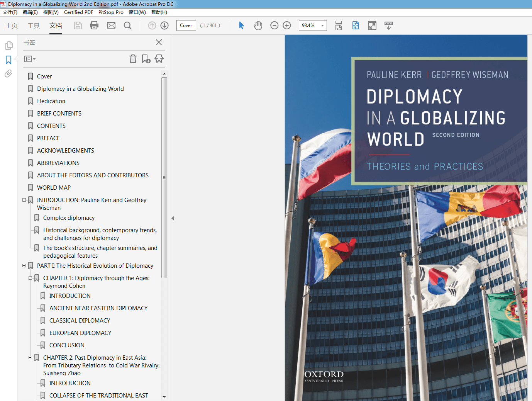Open the PitStop Pro menu
Screen dimensions: 532x401
pos(111,12)
